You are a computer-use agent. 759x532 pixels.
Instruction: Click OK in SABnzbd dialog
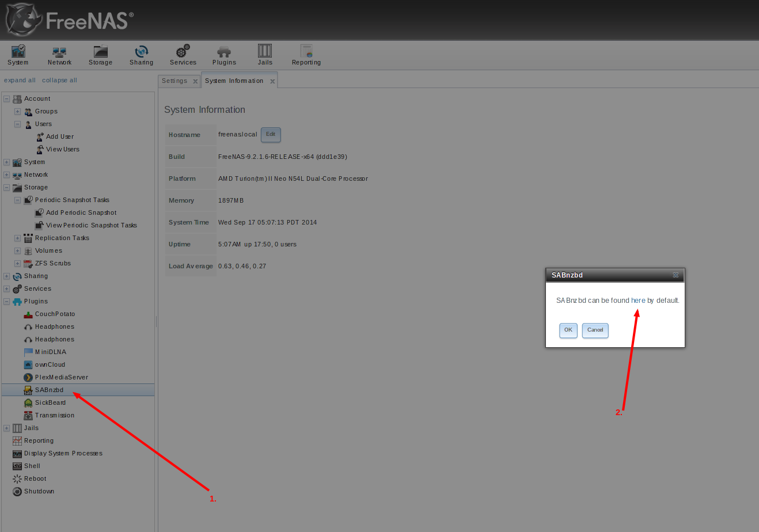point(568,330)
